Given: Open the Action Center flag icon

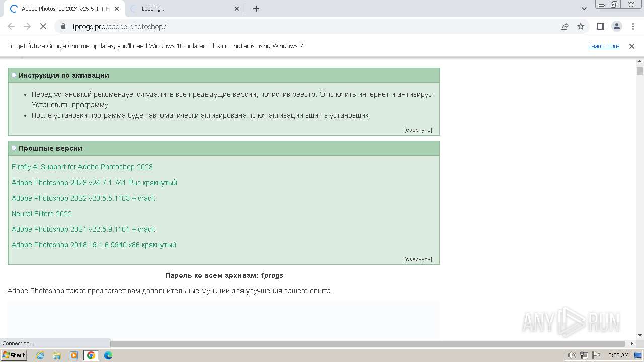Looking at the screenshot, I should pos(596,355).
